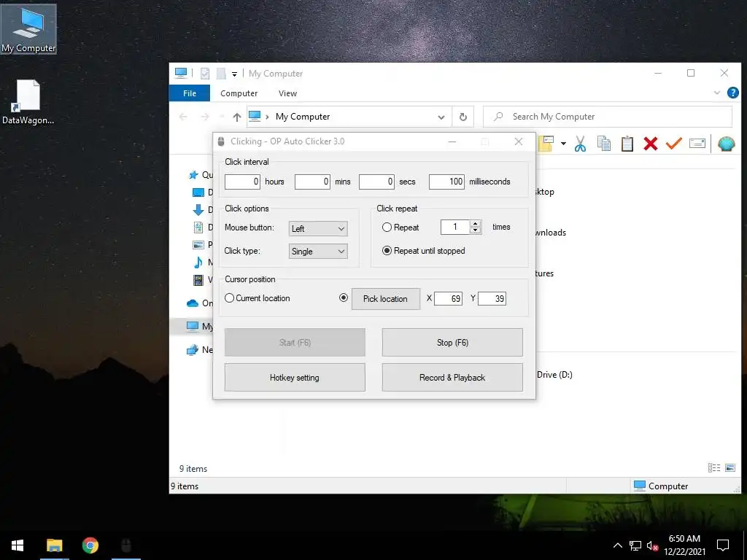The image size is (747, 560).
Task: Click the red X Delete icon
Action: click(650, 144)
